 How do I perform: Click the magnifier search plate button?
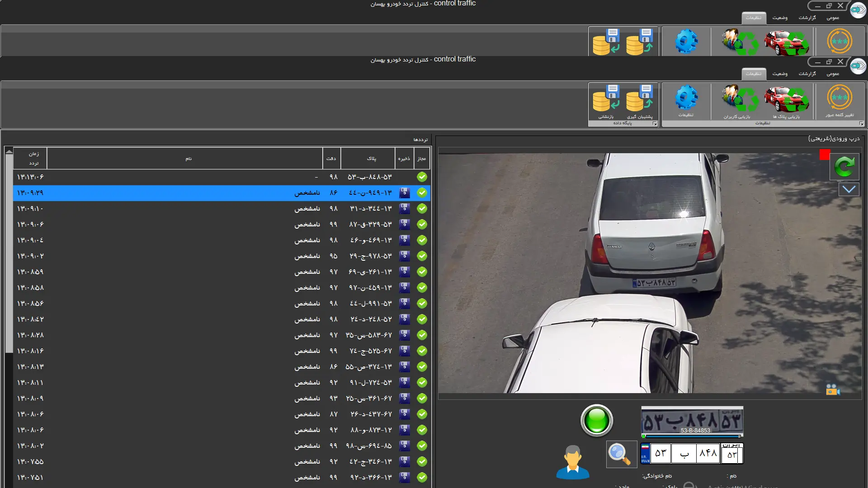point(621,454)
